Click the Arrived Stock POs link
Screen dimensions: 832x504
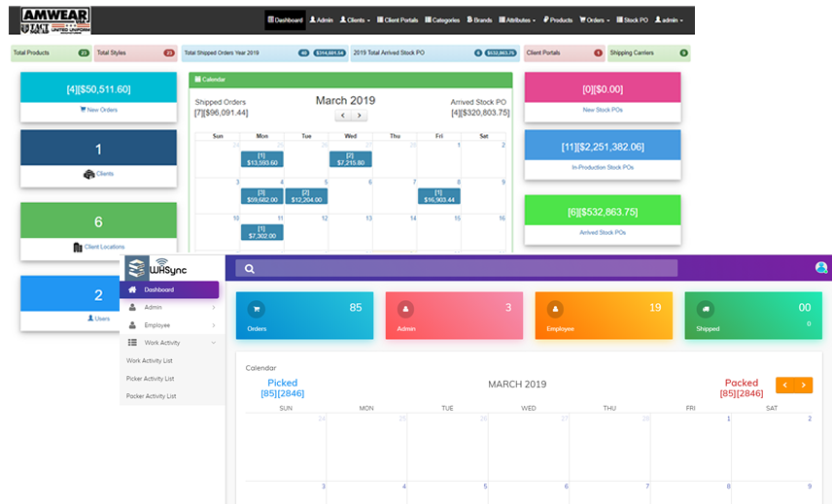(603, 232)
